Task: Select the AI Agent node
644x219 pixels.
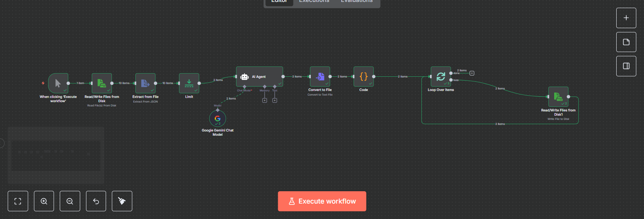Action: (x=259, y=76)
